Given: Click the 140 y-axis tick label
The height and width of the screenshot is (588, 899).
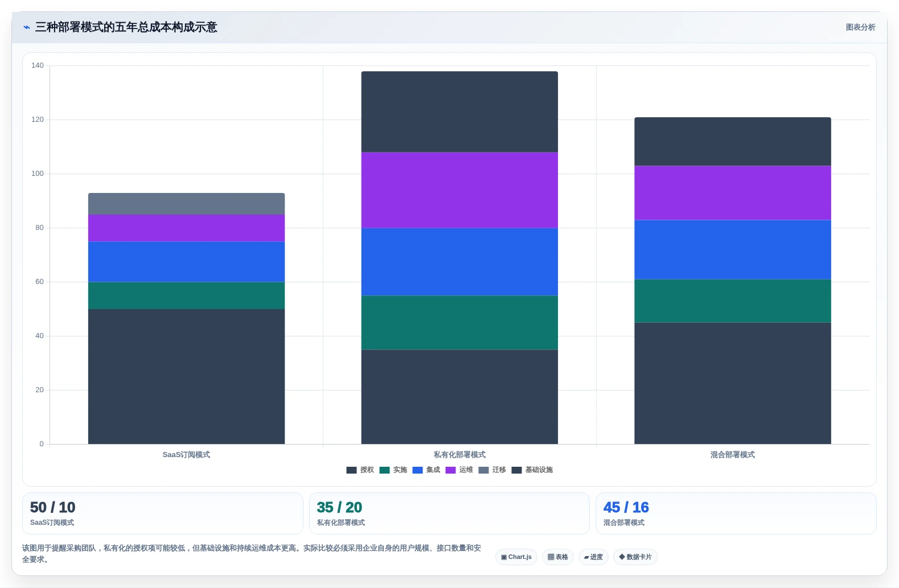Looking at the screenshot, I should click(38, 65).
